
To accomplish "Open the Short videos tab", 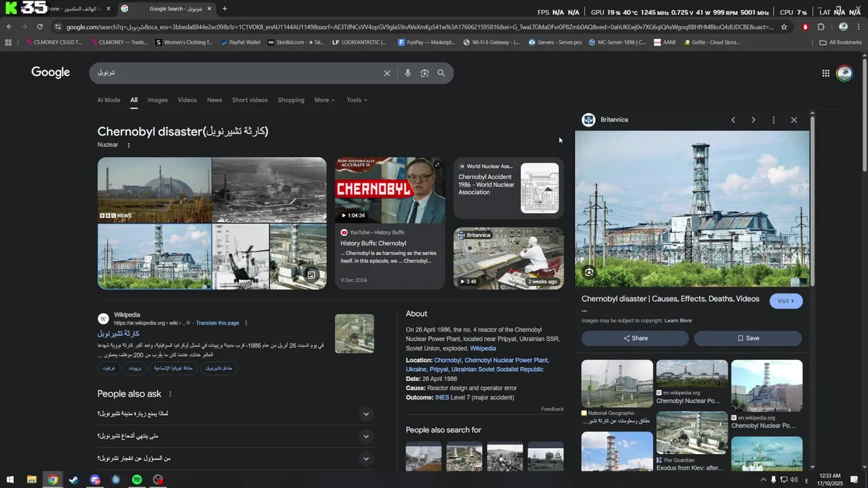I will tap(250, 100).
